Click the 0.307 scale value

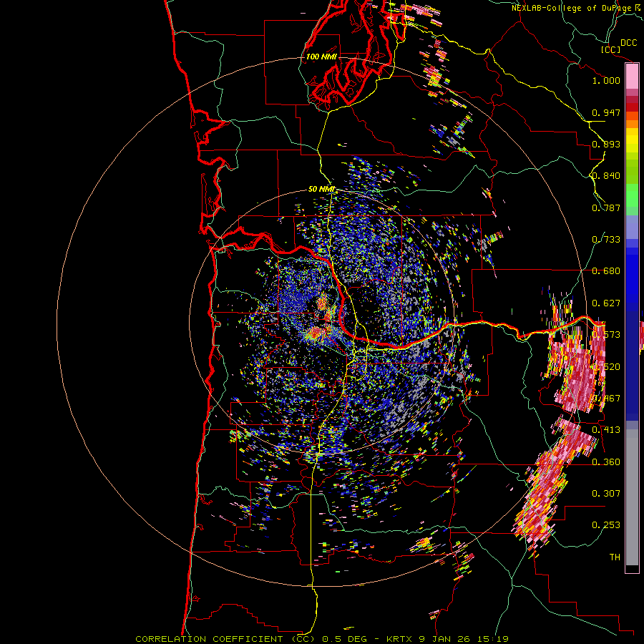click(606, 494)
